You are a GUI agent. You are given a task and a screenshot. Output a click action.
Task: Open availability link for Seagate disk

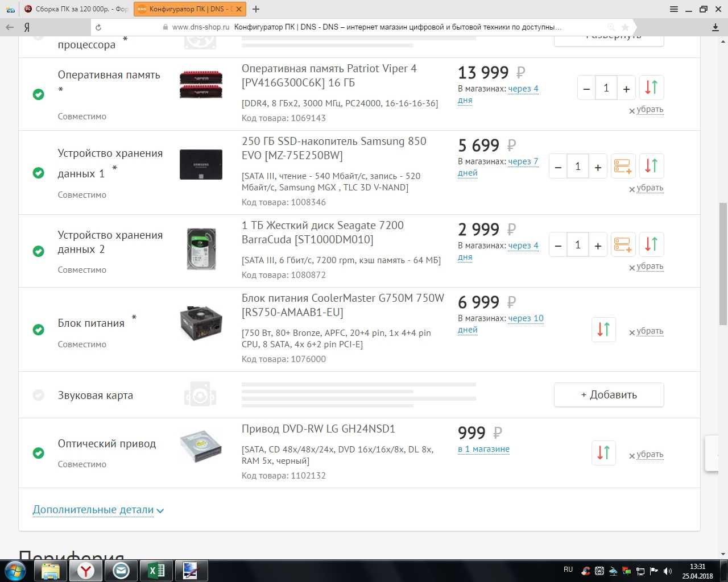(523, 246)
